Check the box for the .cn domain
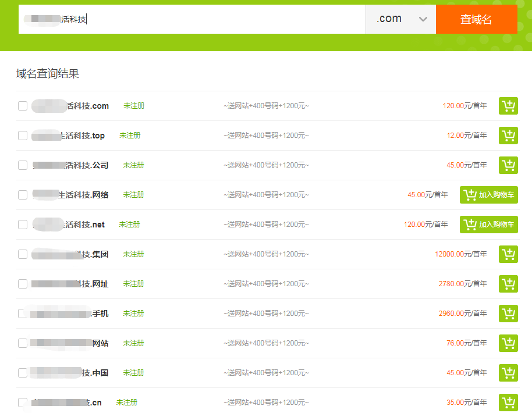532x413 pixels. 23,403
